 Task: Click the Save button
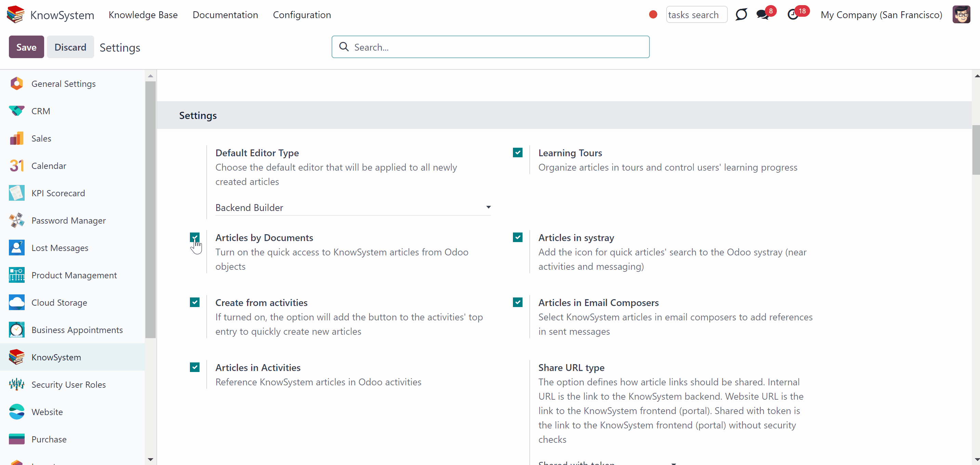pyautogui.click(x=26, y=47)
